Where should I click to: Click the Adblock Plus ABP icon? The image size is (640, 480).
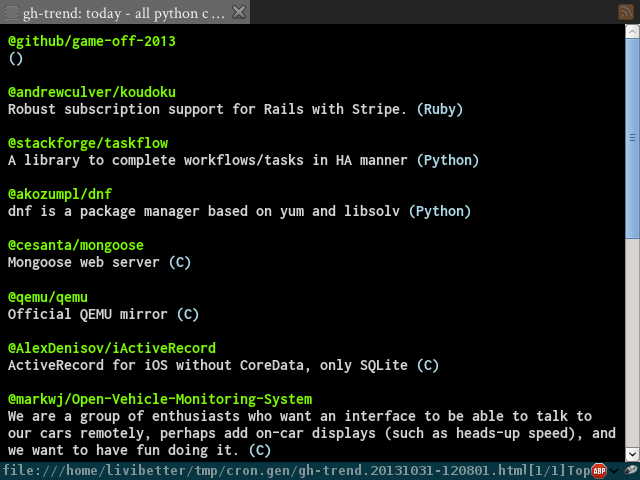599,471
